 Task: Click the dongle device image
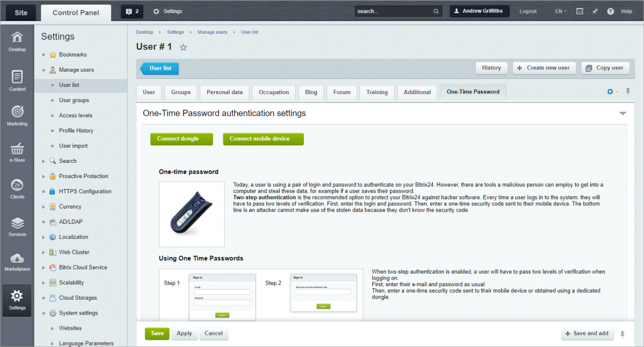(192, 214)
